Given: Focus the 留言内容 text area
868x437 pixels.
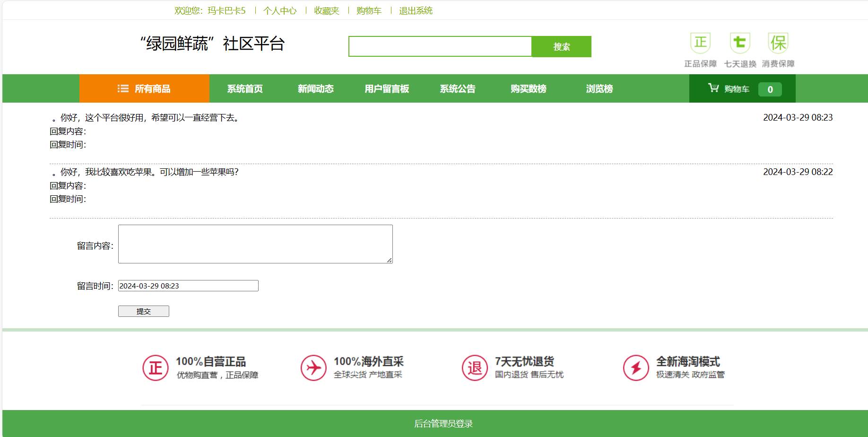Looking at the screenshot, I should [x=255, y=244].
